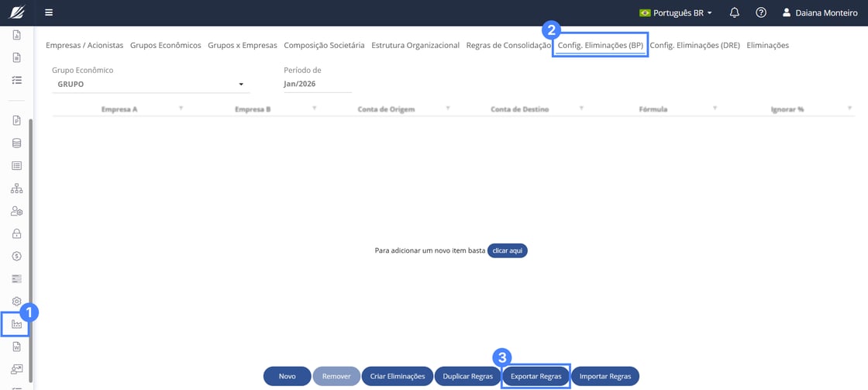The height and width of the screenshot is (390, 868).
Task: Open the Português BR language dropdown
Action: 675,12
